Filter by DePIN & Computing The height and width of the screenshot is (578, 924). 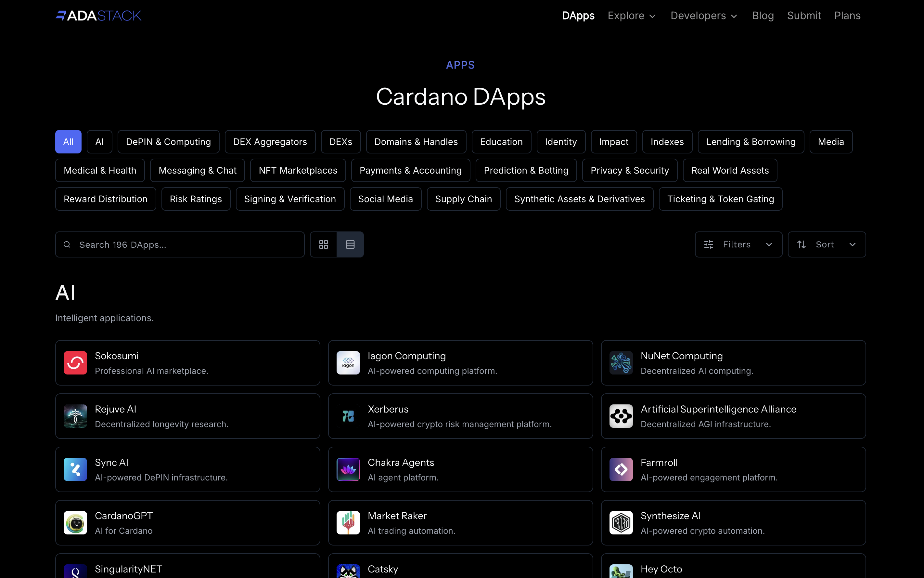(168, 142)
